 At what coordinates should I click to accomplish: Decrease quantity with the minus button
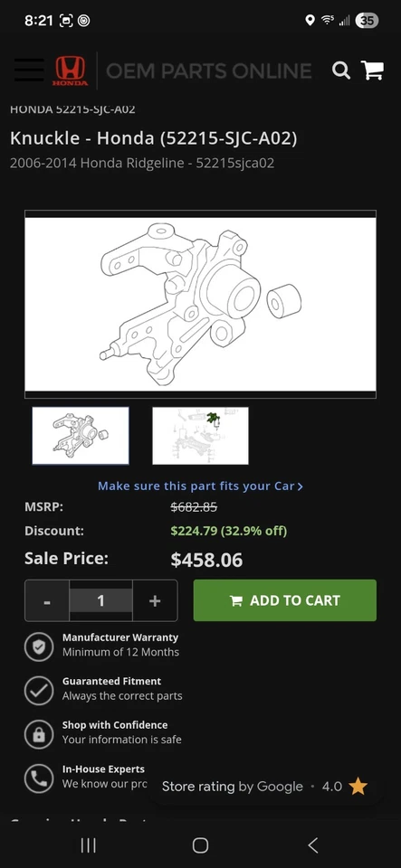pyautogui.click(x=47, y=600)
